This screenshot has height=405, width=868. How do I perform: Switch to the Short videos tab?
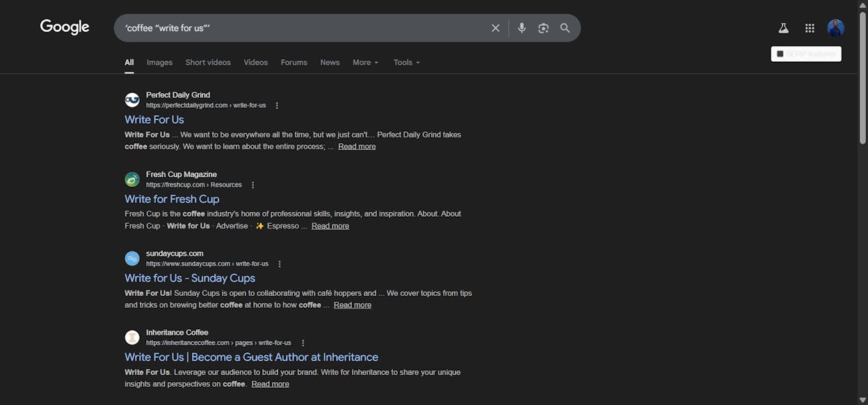[208, 63]
